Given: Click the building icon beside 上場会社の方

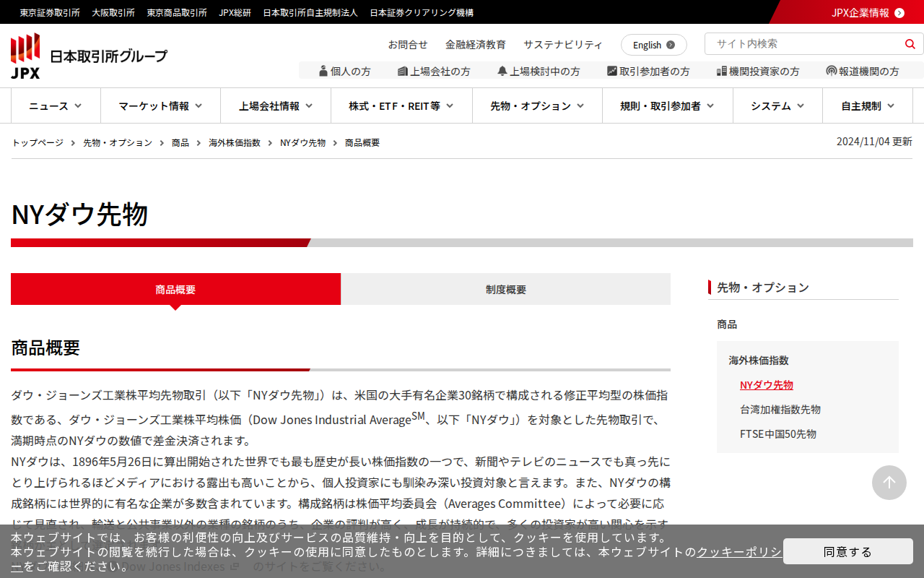Looking at the screenshot, I should [402, 71].
